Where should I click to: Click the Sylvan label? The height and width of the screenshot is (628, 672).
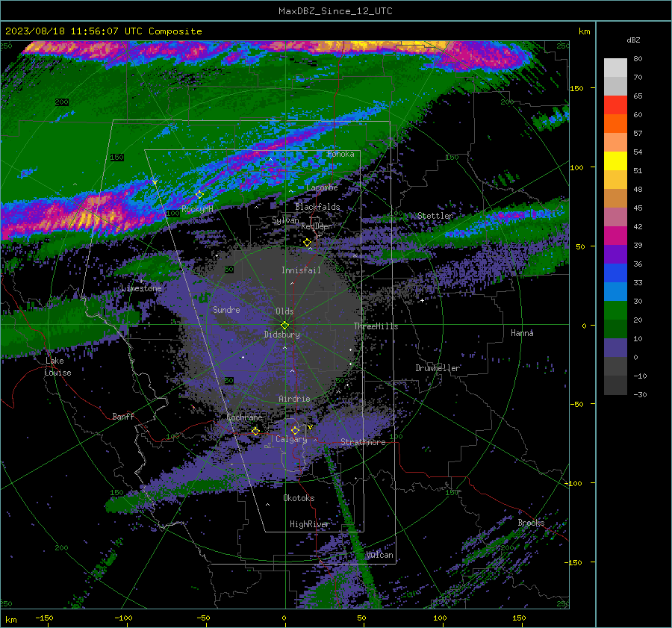pos(285,220)
